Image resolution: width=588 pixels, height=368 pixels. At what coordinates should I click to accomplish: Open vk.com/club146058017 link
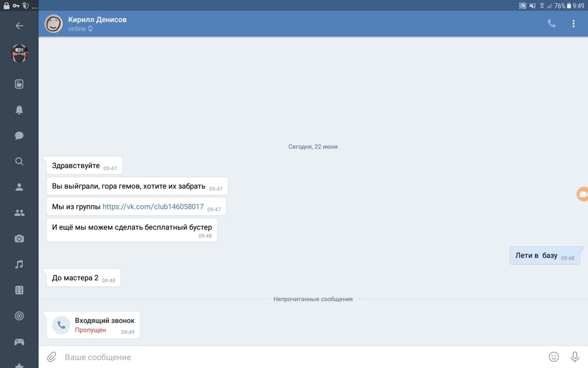coord(153,207)
